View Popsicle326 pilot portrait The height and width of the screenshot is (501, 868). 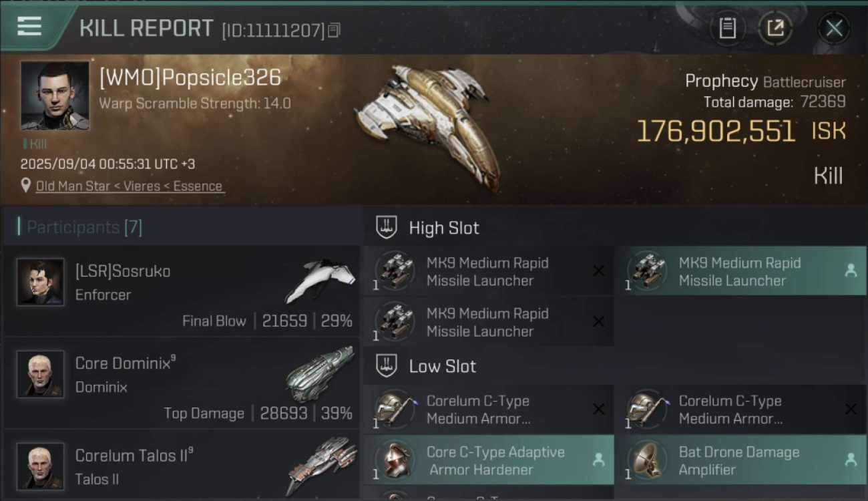click(54, 96)
